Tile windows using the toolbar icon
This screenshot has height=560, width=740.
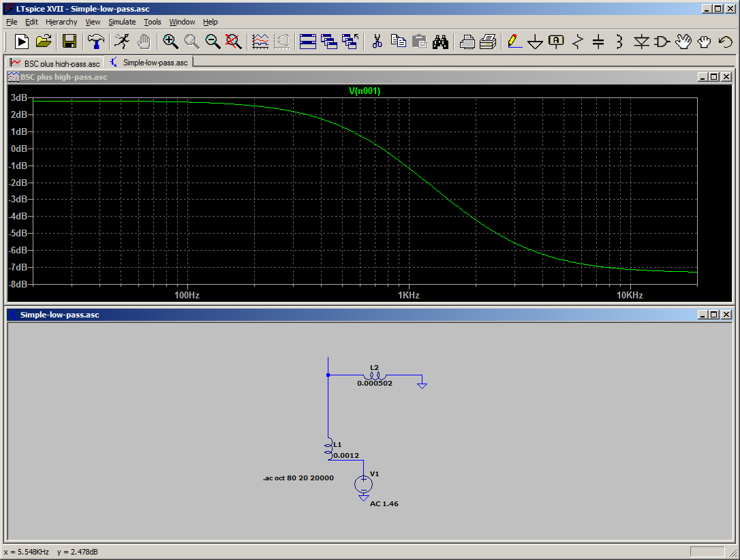[x=308, y=42]
